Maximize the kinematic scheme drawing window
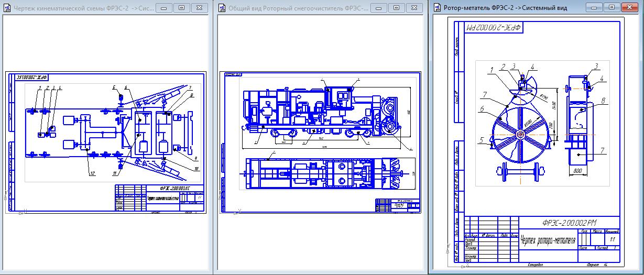Image resolution: width=644 pixels, height=275 pixels. 181,8
